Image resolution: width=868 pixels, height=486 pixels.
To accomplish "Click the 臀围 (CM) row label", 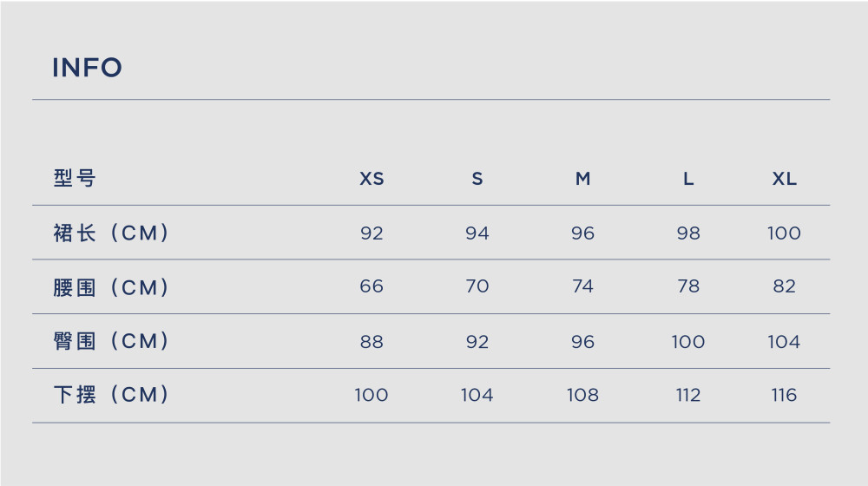I will pos(111,341).
